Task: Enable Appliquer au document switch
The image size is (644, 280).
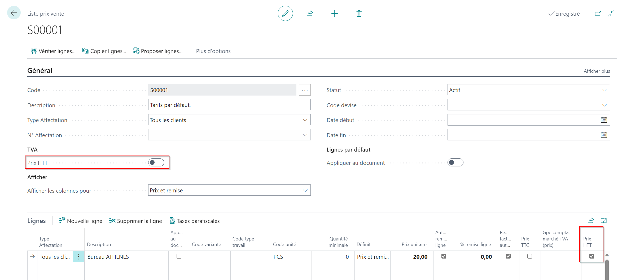Action: pyautogui.click(x=455, y=162)
